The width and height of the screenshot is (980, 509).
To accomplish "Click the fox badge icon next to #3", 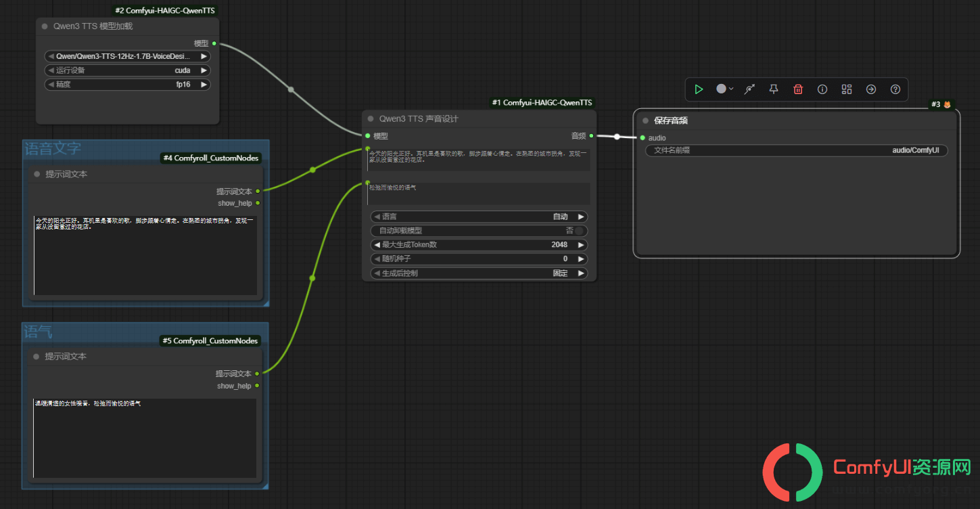I will [948, 104].
